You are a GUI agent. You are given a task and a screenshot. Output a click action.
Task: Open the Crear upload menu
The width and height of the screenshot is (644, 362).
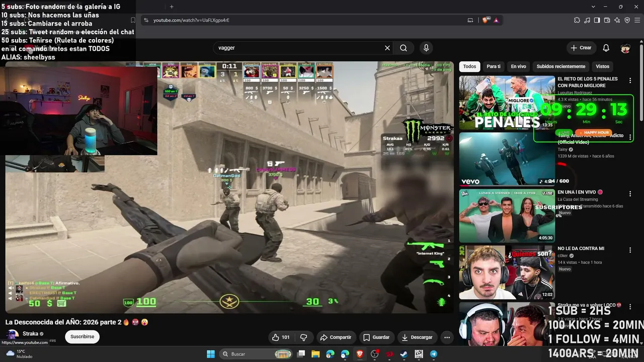581,48
